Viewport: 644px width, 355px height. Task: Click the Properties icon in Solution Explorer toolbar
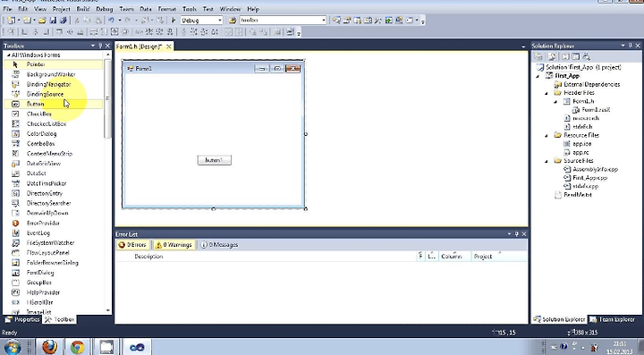tap(538, 56)
